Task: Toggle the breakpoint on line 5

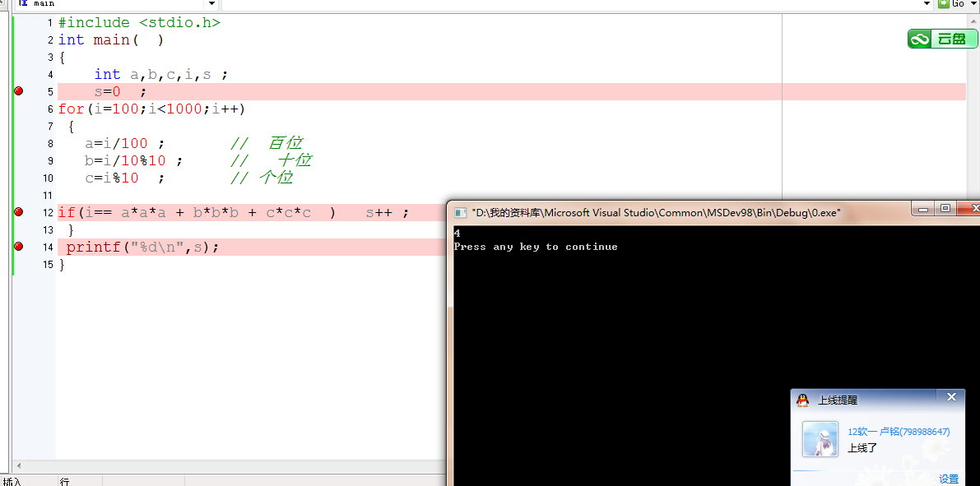Action: 18,91
